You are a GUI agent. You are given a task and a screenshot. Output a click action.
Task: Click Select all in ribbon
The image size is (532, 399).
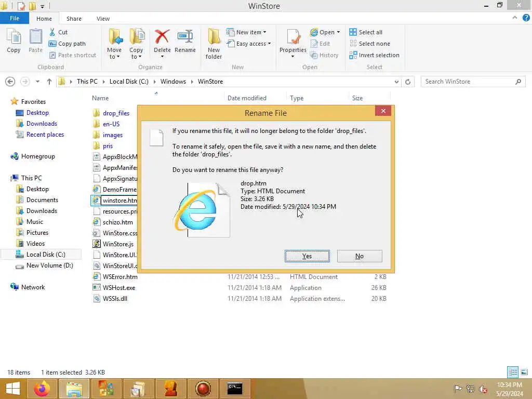point(366,32)
